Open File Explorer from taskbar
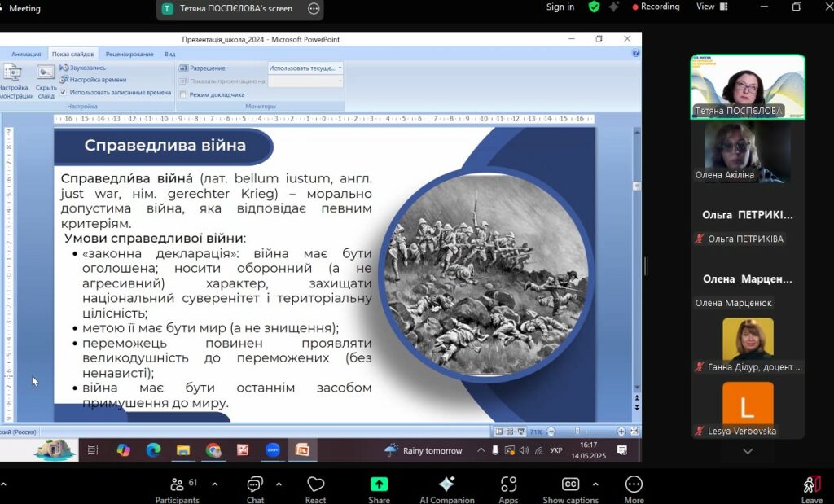The image size is (834, 504). pyautogui.click(x=183, y=450)
